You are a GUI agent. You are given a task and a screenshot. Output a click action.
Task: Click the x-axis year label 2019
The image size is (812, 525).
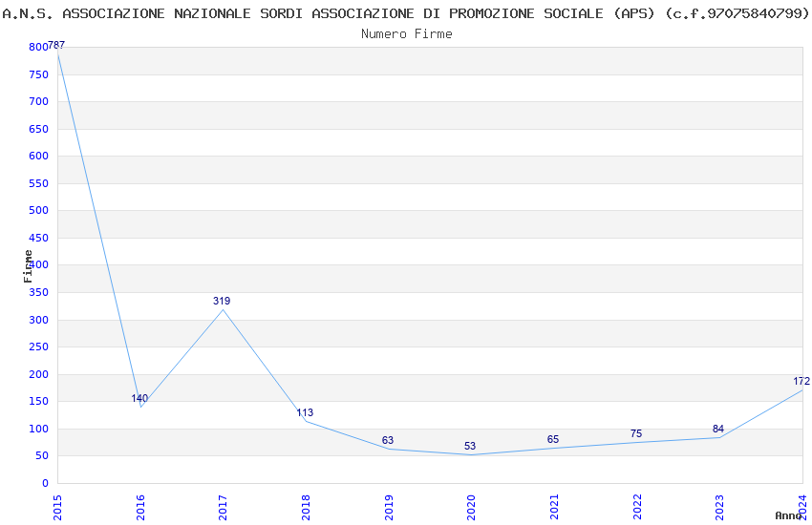pyautogui.click(x=389, y=508)
